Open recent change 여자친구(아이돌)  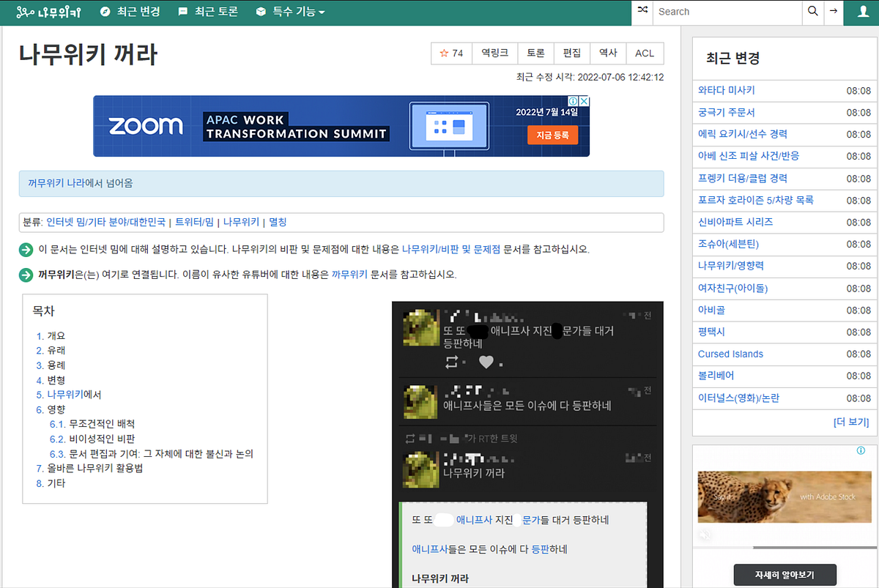732,289
